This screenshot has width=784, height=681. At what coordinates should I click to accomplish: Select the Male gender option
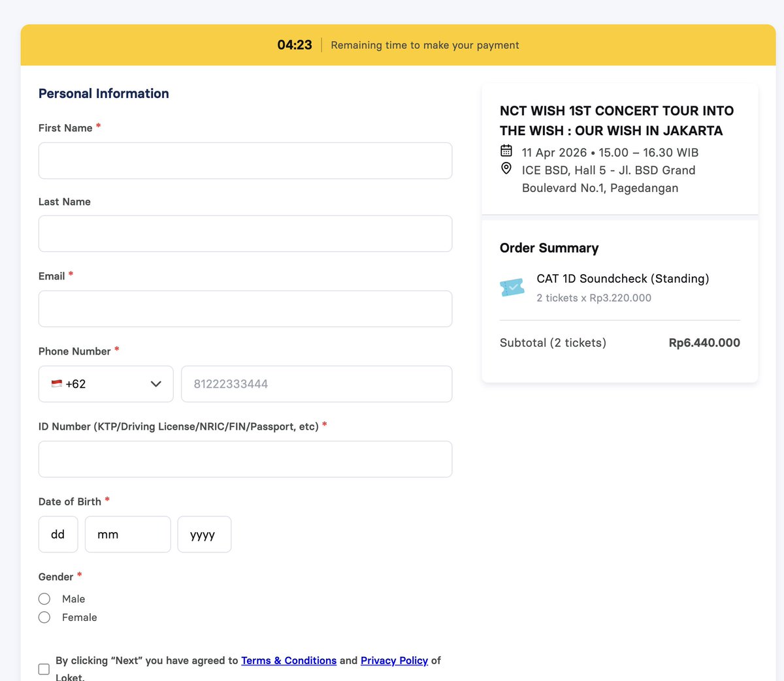(44, 599)
